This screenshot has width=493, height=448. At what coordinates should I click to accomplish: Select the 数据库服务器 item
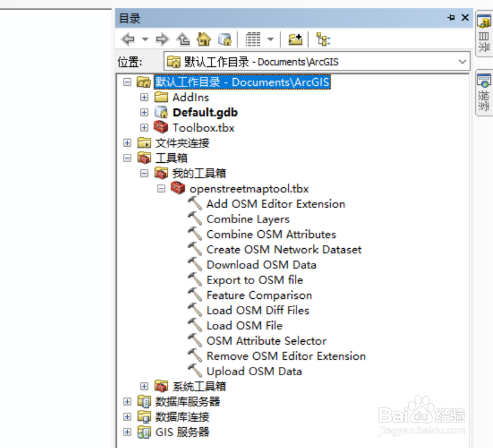coord(187,401)
